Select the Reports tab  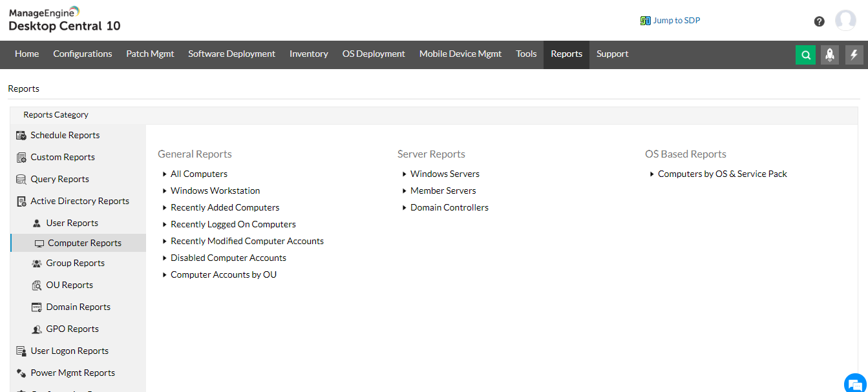tap(567, 54)
